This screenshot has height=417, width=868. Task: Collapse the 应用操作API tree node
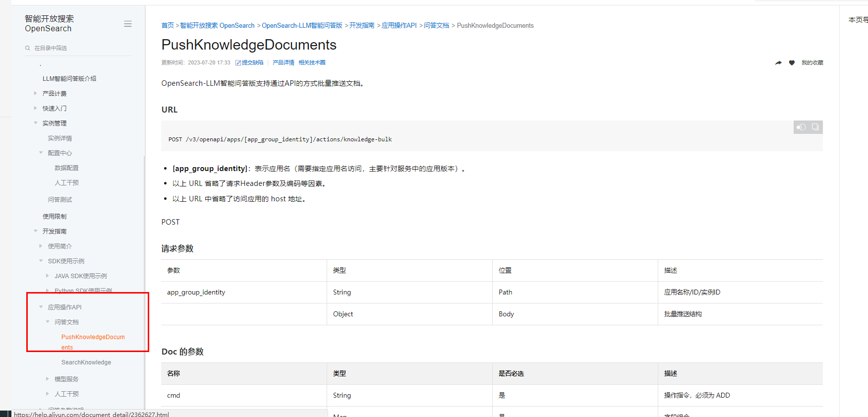[41, 307]
